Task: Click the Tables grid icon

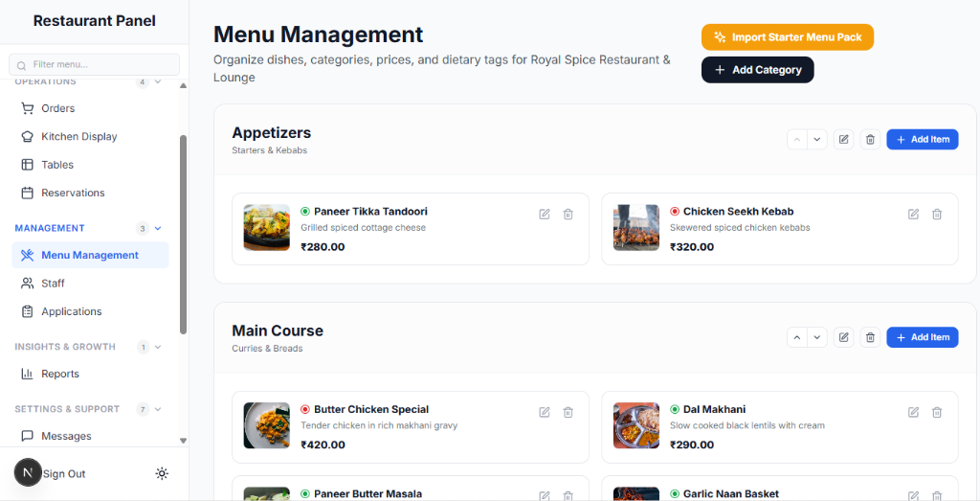Action: point(27,165)
